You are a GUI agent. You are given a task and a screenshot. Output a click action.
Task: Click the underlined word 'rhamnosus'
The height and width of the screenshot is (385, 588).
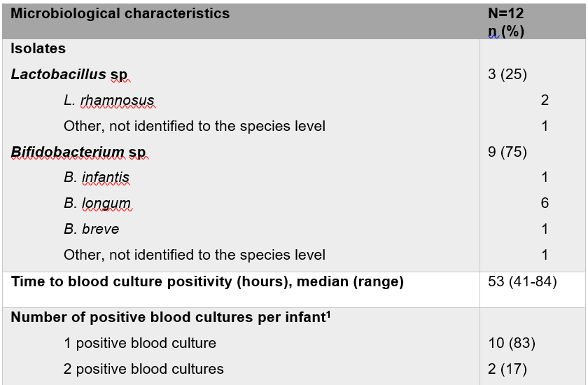pos(117,100)
